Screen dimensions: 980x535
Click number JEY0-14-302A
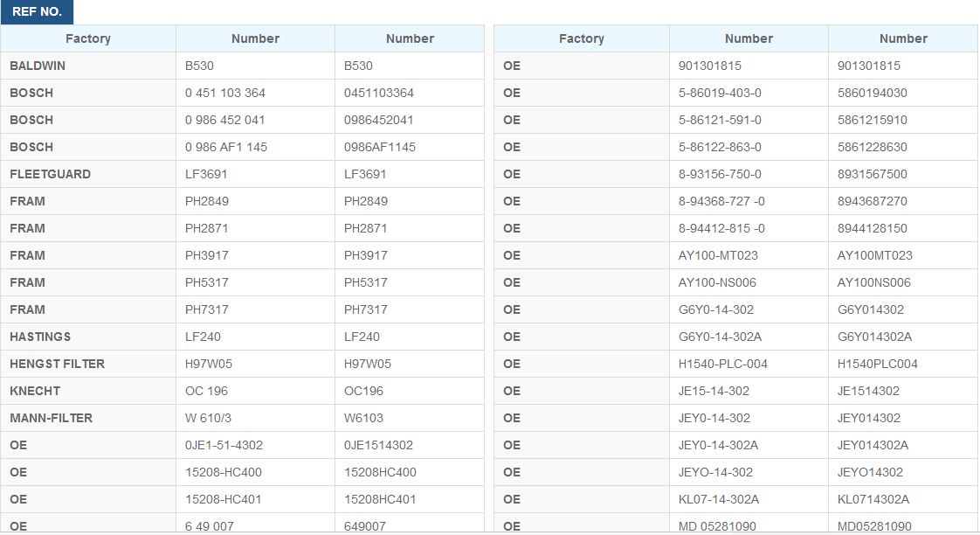[719, 445]
